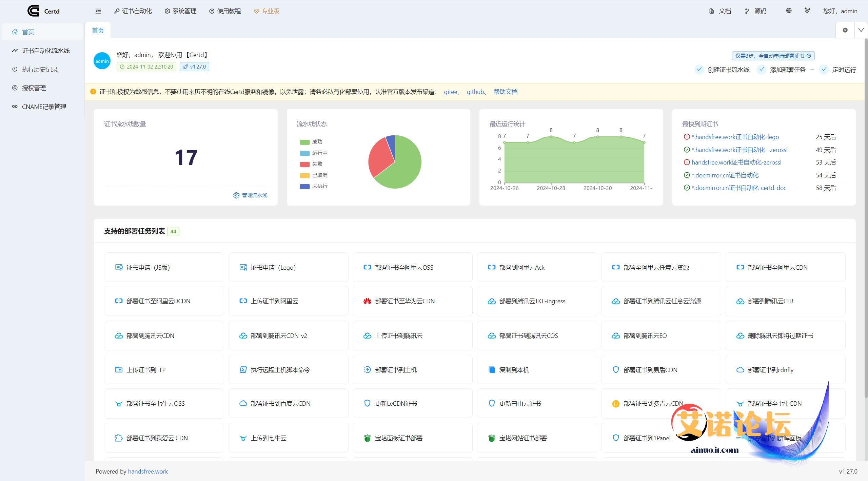Image resolution: width=868 pixels, height=481 pixels.
Task: Click the 仅需3步 help tag
Action: coord(773,56)
